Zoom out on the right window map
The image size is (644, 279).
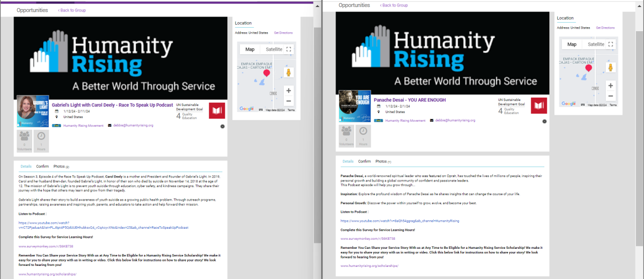tap(610, 96)
